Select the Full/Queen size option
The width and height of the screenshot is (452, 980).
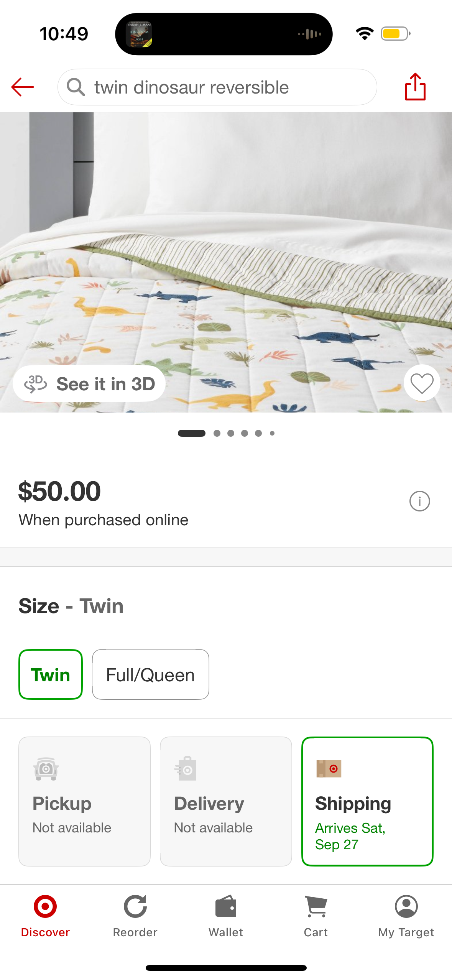(150, 674)
